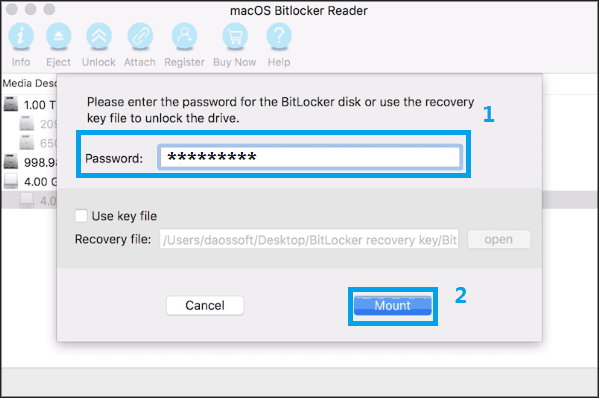Open the Help question mark icon
The width and height of the screenshot is (599, 398).
point(279,36)
